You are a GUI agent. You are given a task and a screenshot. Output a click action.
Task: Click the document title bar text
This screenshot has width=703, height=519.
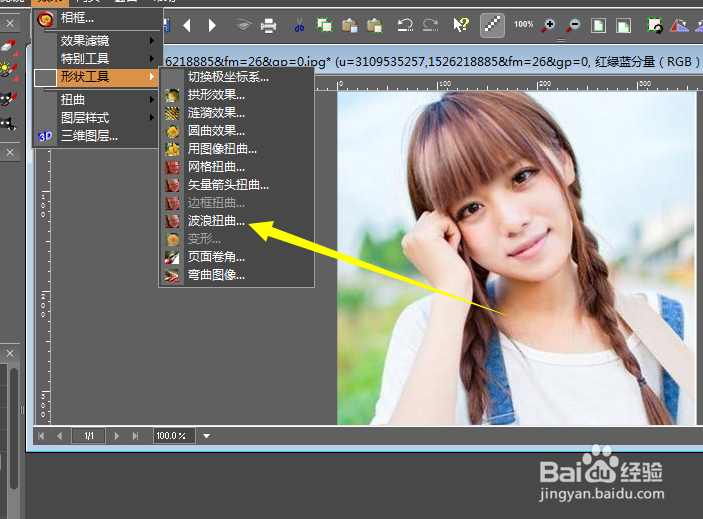(x=431, y=61)
